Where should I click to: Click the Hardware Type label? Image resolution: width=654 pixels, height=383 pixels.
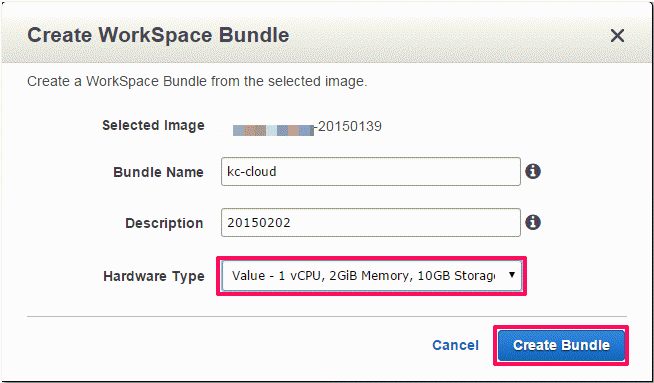(154, 276)
